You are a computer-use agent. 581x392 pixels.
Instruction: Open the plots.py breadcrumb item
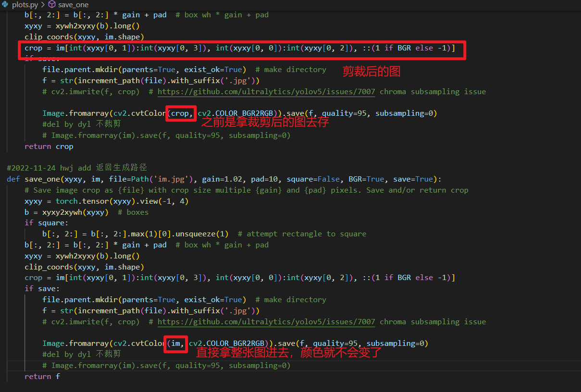[x=25, y=4]
